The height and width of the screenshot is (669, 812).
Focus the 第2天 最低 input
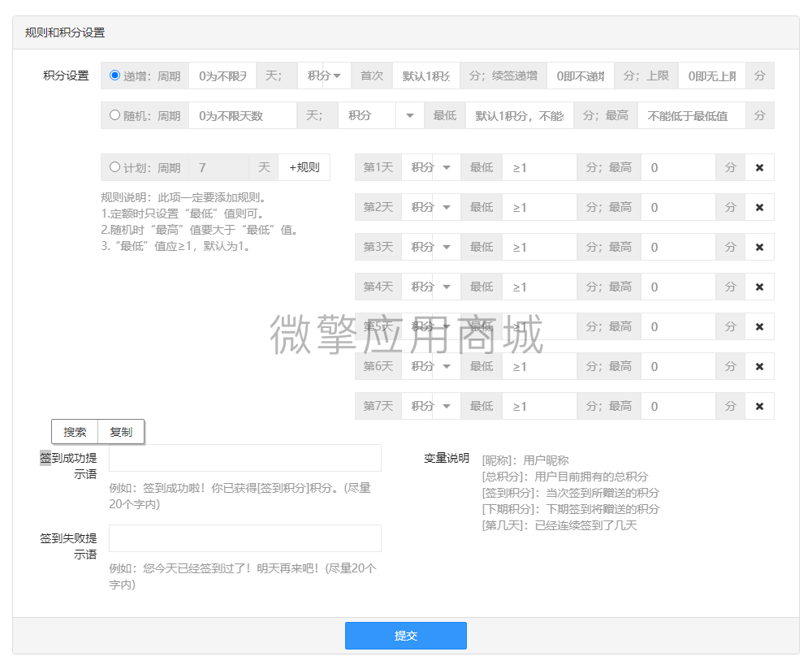point(539,208)
